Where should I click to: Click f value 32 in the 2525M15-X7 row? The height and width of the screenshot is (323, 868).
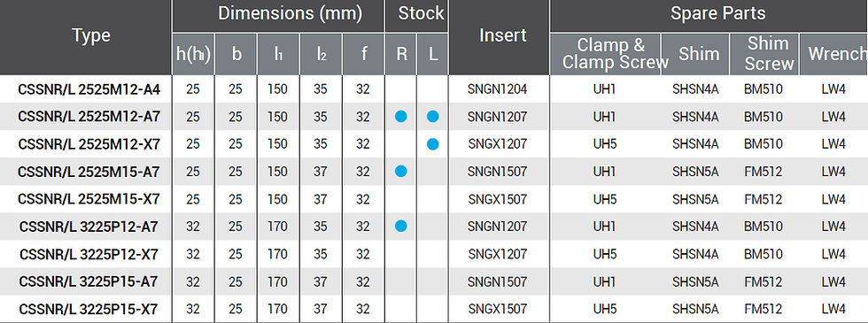tap(362, 198)
